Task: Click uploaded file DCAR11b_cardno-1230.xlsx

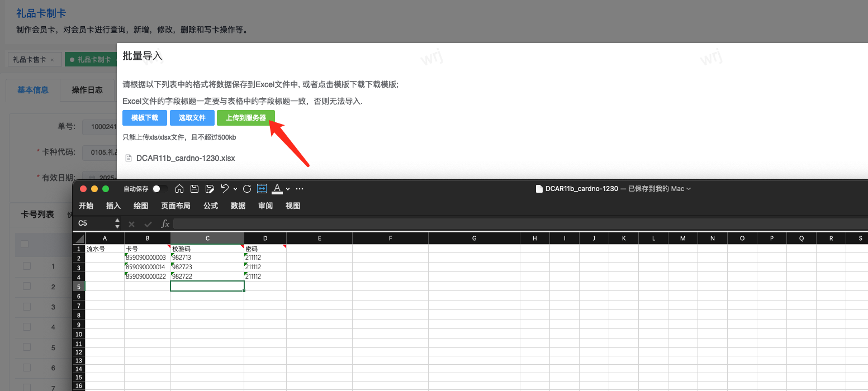Action: [x=186, y=158]
